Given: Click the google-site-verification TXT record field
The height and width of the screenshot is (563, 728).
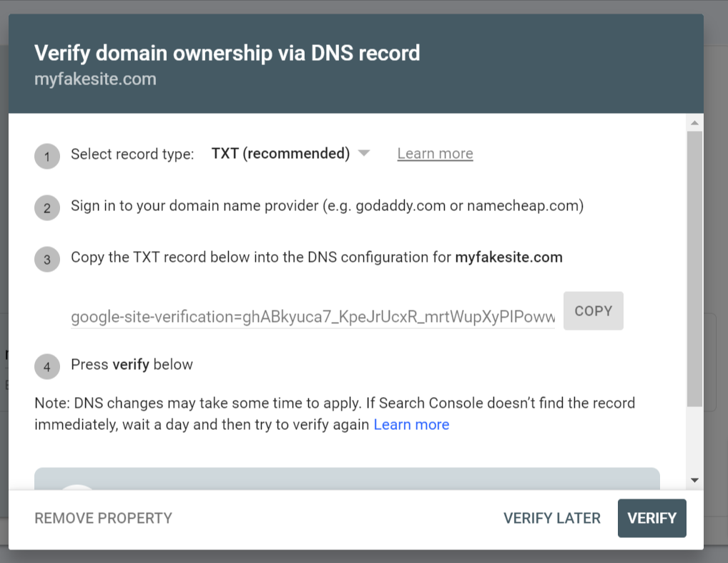Looking at the screenshot, I should pyautogui.click(x=313, y=316).
